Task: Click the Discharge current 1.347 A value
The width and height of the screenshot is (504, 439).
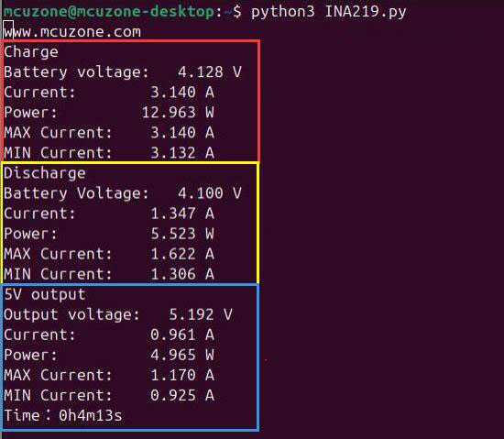Action: 182,214
